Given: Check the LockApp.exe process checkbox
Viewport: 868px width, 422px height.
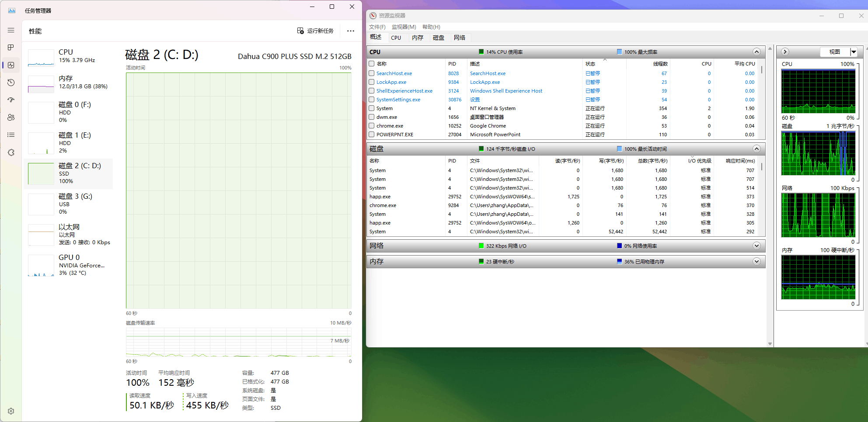Looking at the screenshot, I should point(372,82).
